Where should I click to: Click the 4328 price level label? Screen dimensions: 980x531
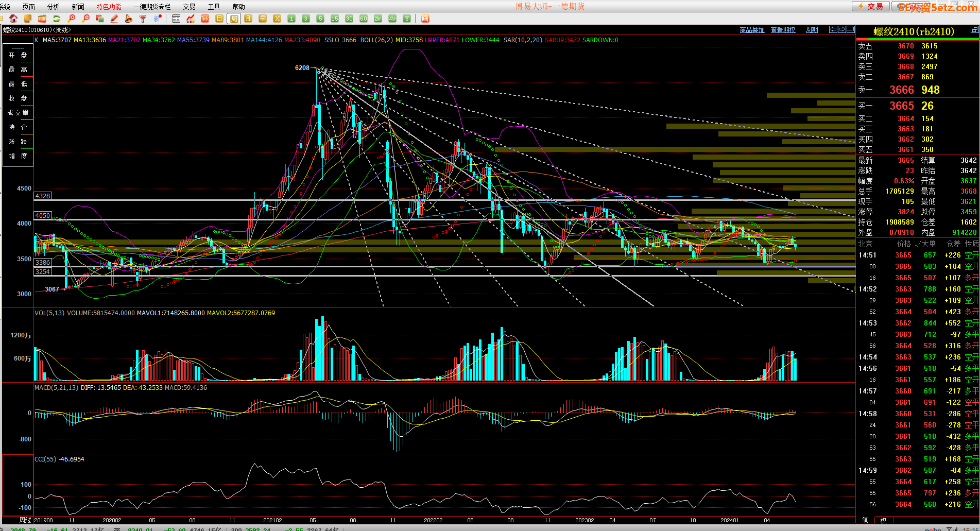coord(43,196)
